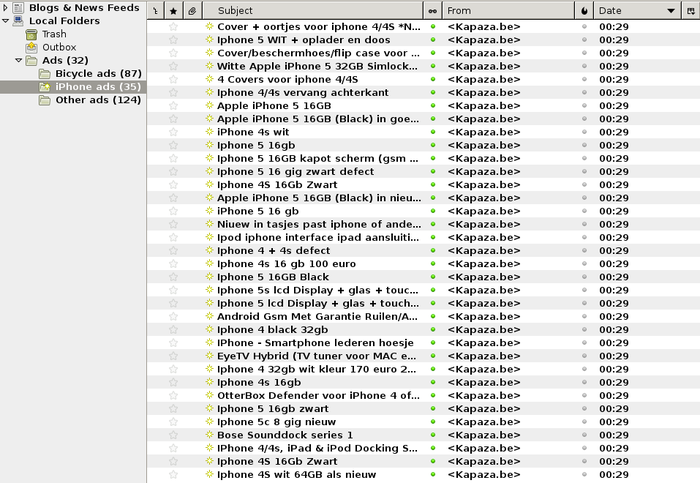Click the 00:29 date of 'Apple iPhone 5 16GB (Black) in goe...'

[613, 119]
